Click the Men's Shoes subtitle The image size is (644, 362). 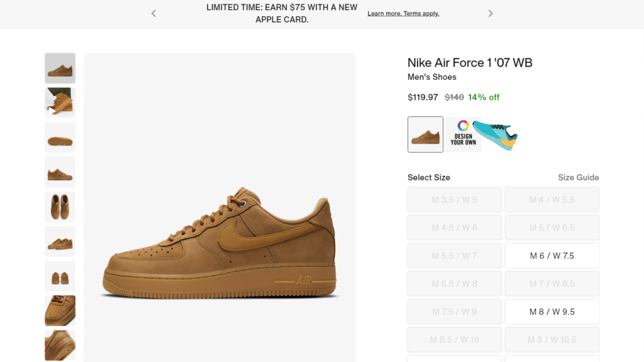pyautogui.click(x=431, y=77)
